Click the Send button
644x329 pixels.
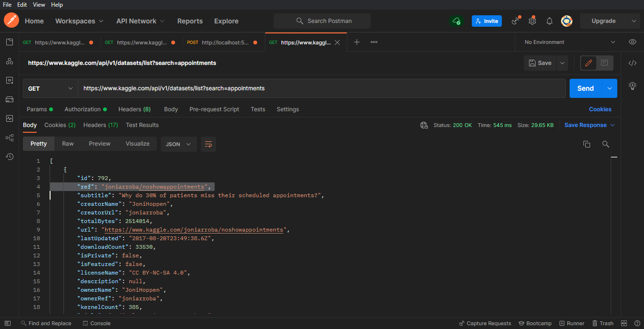coord(586,88)
